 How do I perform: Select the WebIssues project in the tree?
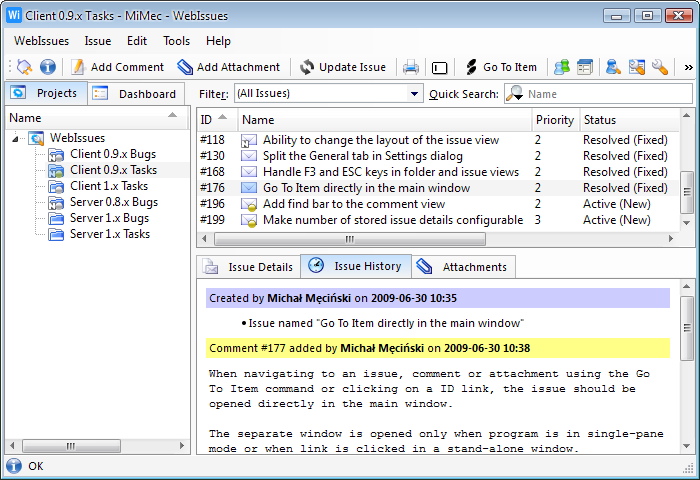click(x=77, y=138)
